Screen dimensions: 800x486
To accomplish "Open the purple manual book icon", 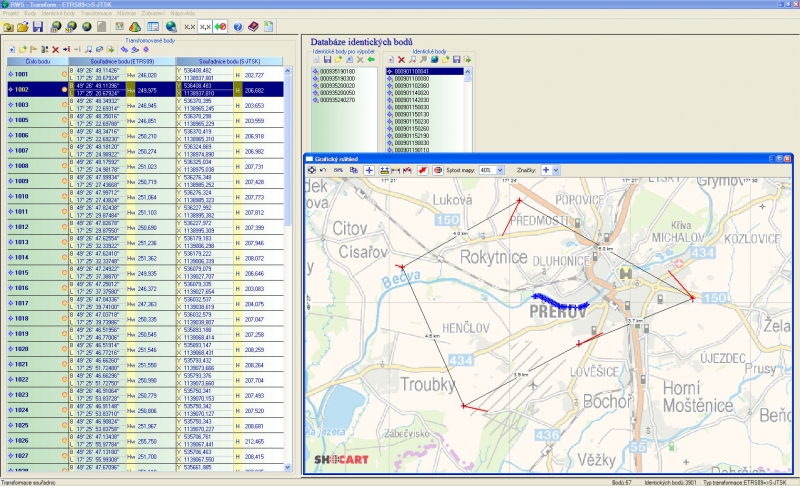I will pyautogui.click(x=253, y=27).
